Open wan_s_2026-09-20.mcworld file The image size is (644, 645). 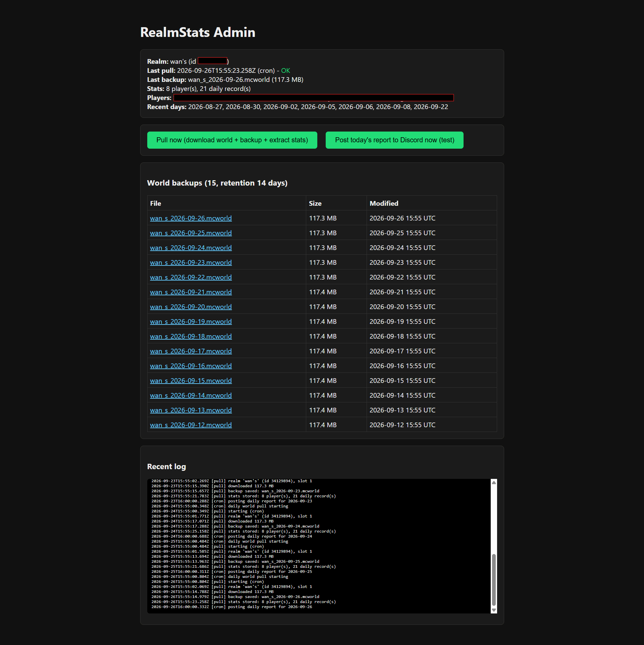pyautogui.click(x=191, y=307)
